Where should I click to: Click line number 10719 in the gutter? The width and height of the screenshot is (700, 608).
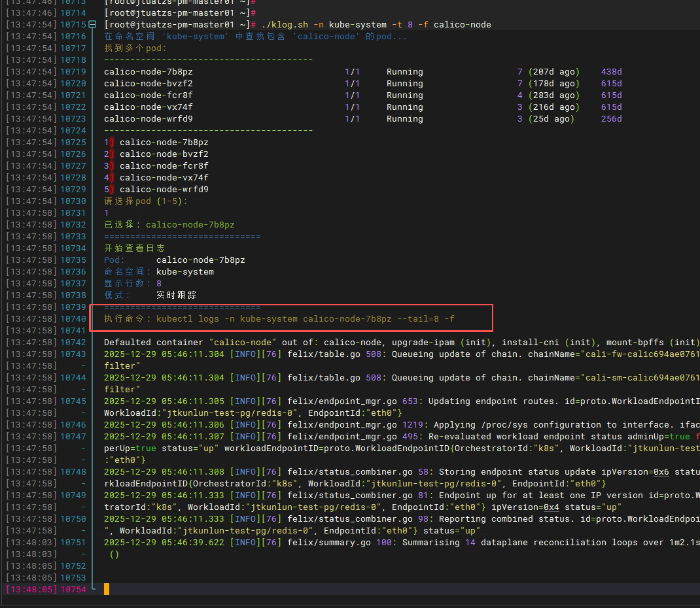(x=73, y=72)
